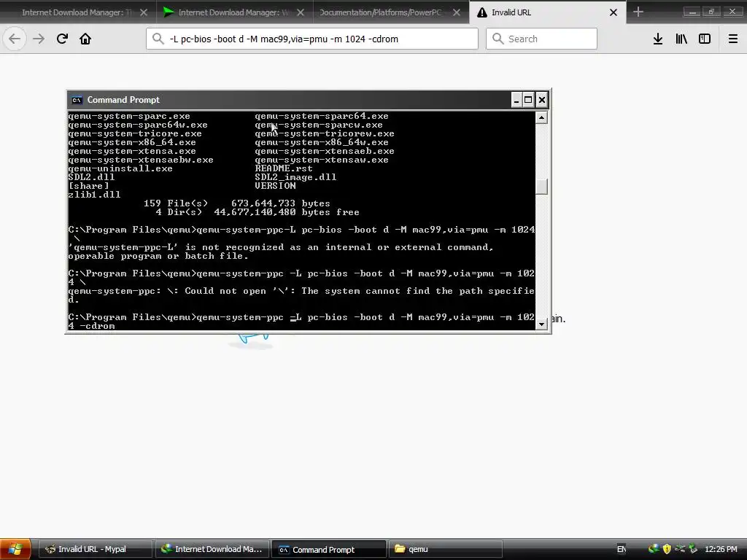Click the taskbar clock showing 12:26 PM
The width and height of the screenshot is (747, 560).
click(x=721, y=550)
